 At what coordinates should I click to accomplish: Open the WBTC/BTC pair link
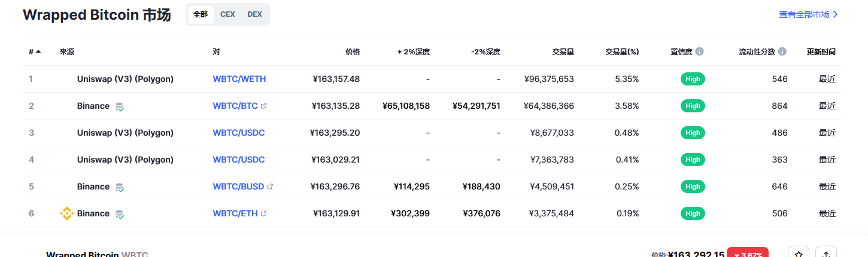(x=235, y=106)
